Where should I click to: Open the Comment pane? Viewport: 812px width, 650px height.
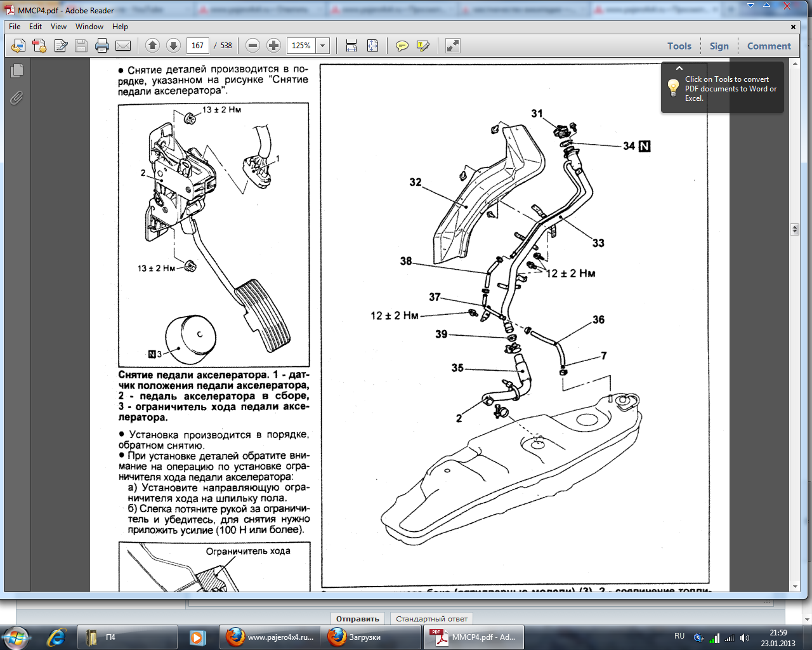tap(768, 46)
